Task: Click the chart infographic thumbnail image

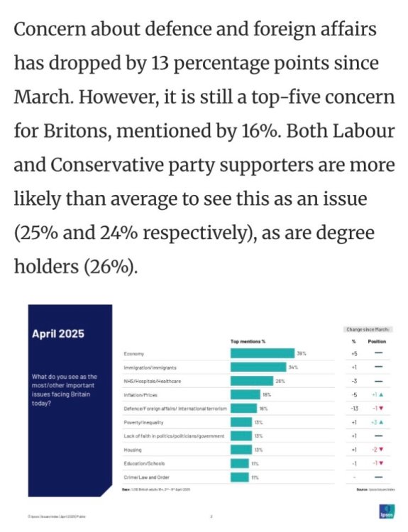Action: (x=211, y=412)
